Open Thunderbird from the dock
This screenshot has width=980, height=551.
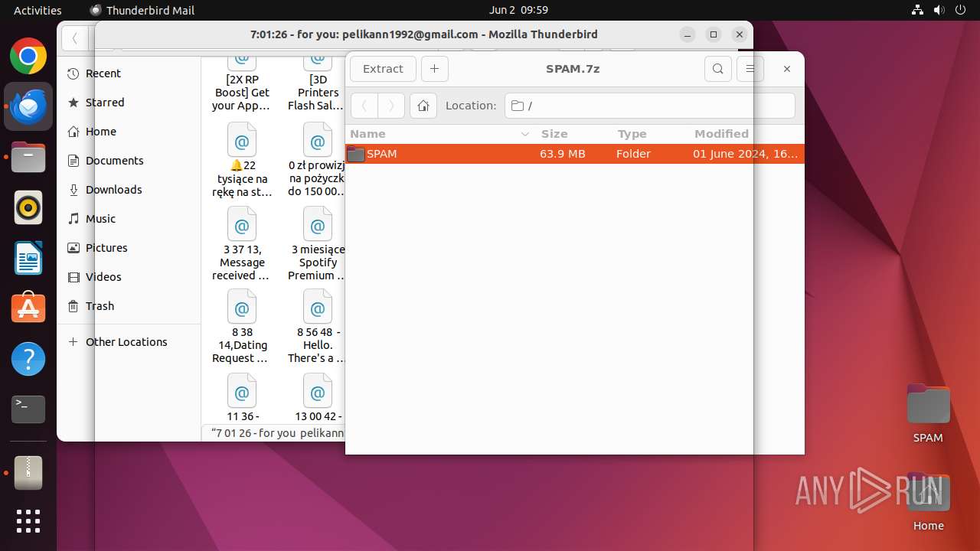click(28, 107)
